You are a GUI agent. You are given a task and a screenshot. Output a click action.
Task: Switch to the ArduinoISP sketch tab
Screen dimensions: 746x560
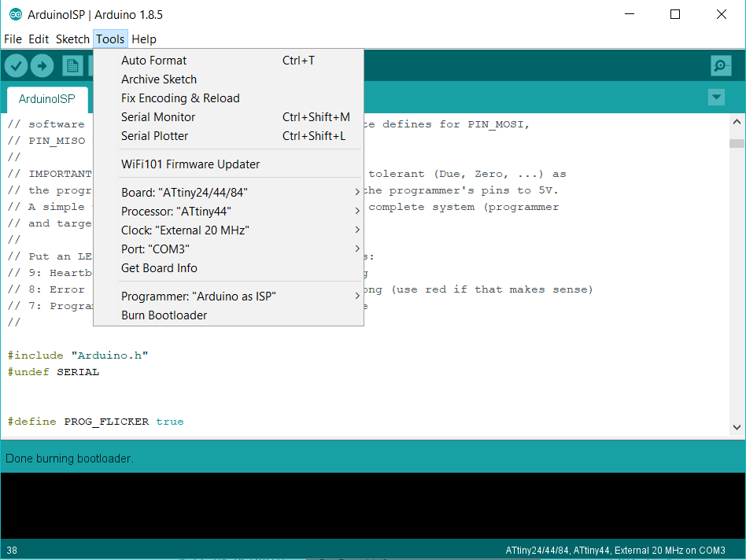pos(47,99)
